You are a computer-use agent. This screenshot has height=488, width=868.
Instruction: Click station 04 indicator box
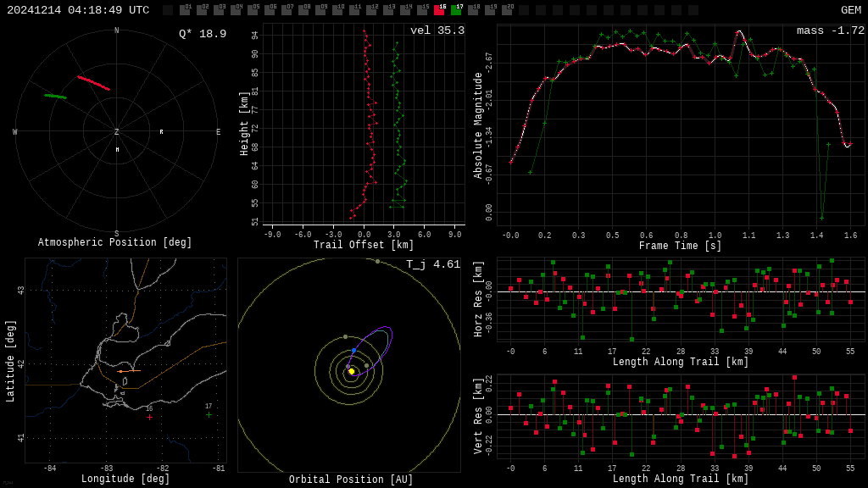coord(236,10)
